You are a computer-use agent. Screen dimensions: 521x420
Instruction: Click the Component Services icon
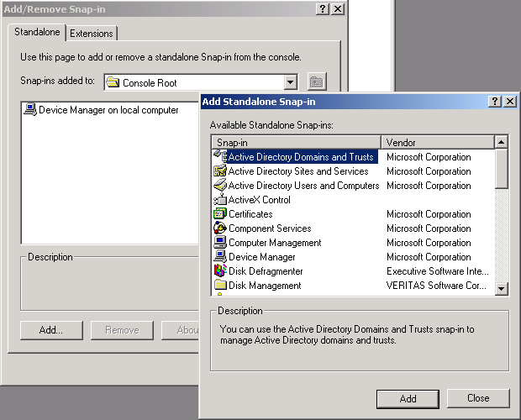click(219, 228)
